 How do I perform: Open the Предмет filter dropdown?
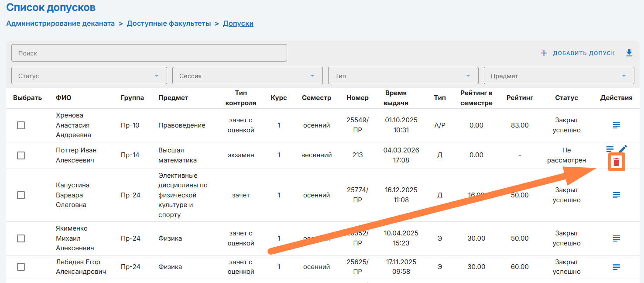click(559, 76)
